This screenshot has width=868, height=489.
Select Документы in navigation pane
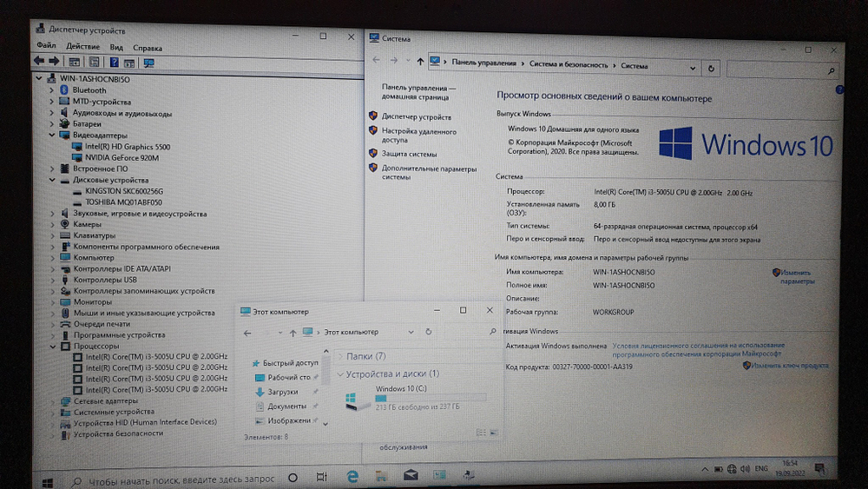(x=281, y=406)
